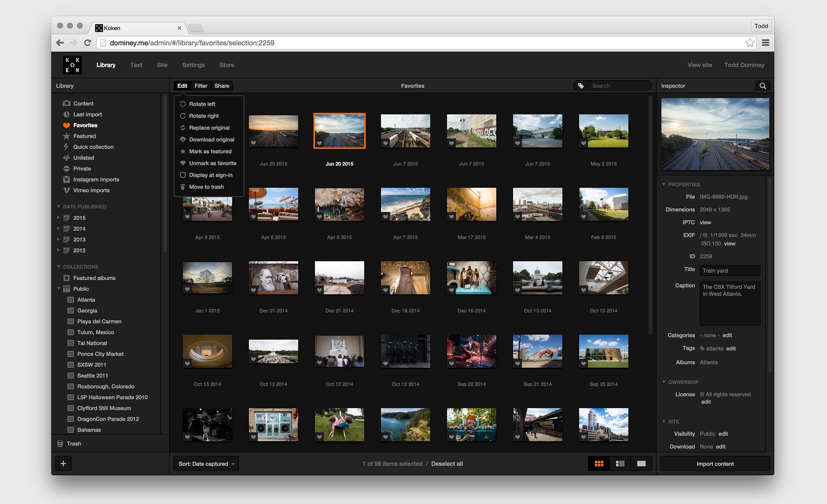Click the plus button to add collection
The height and width of the screenshot is (504, 827).
[63, 464]
